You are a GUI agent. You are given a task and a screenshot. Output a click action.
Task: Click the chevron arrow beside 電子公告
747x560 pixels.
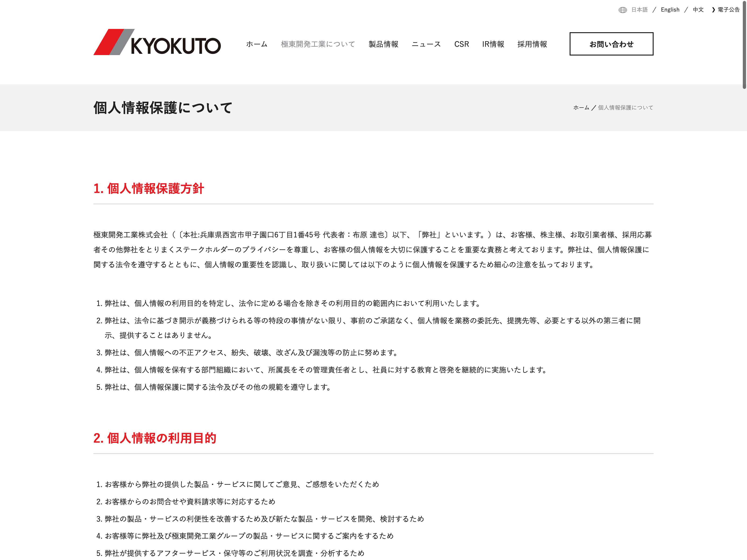(x=713, y=10)
